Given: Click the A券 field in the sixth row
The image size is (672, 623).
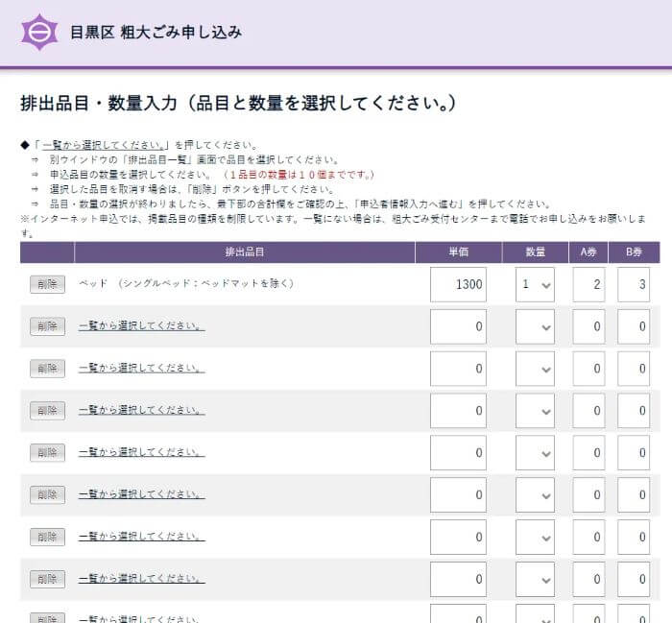Looking at the screenshot, I should (588, 495).
